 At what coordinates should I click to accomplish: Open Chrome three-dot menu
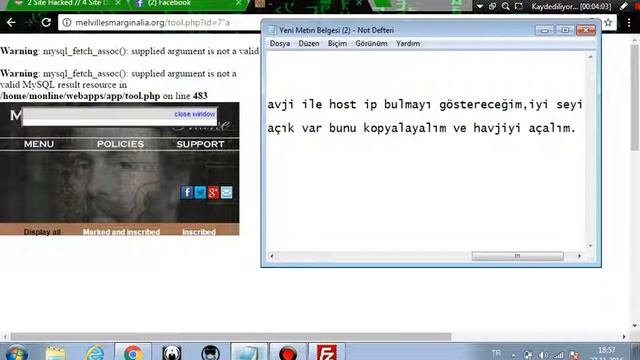[629, 23]
